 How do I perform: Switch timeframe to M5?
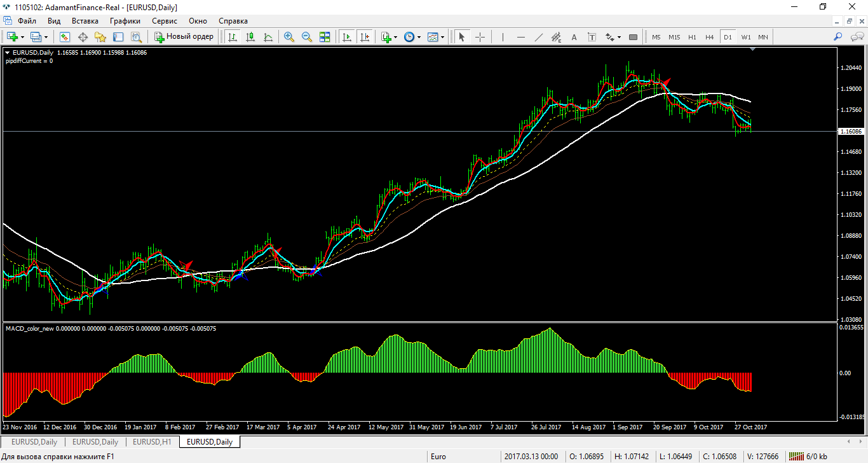coord(656,37)
